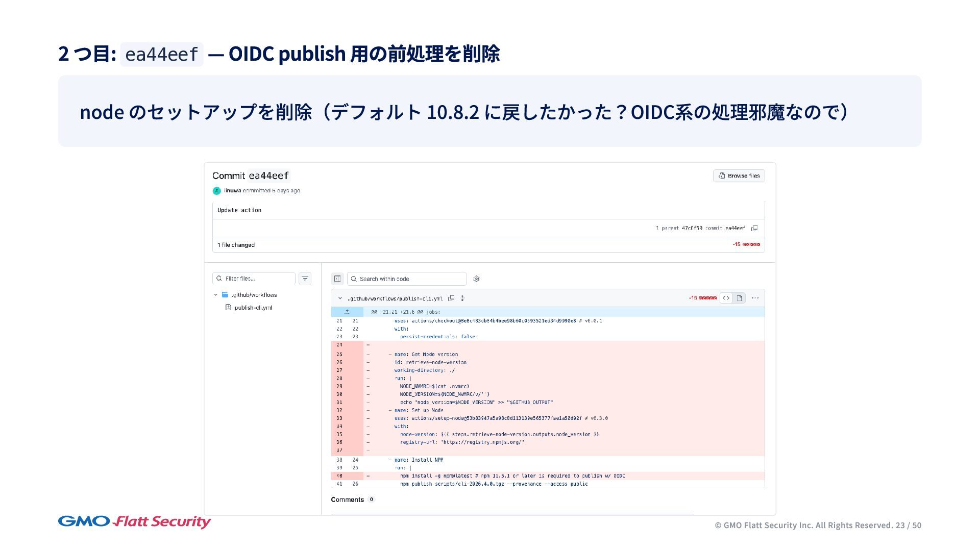Select publish-cli.yml in file tree
980x551 pixels.
(x=253, y=308)
